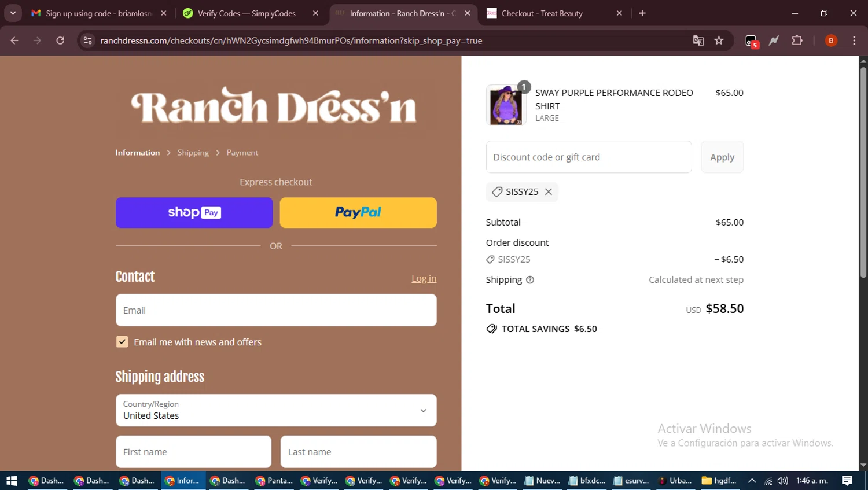Click the Email input field
Screen dimensions: 868x490
coord(276,310)
